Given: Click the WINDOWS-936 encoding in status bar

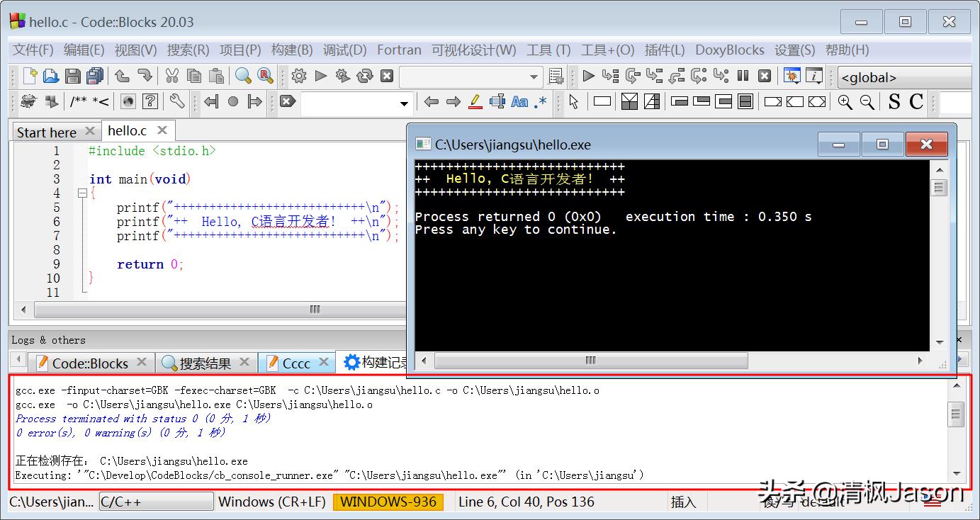Looking at the screenshot, I should click(388, 502).
